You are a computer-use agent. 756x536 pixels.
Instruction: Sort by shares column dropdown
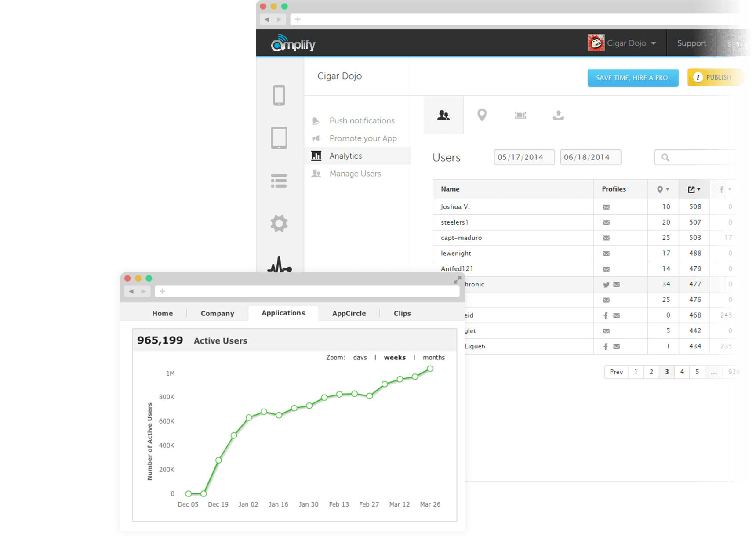(694, 189)
